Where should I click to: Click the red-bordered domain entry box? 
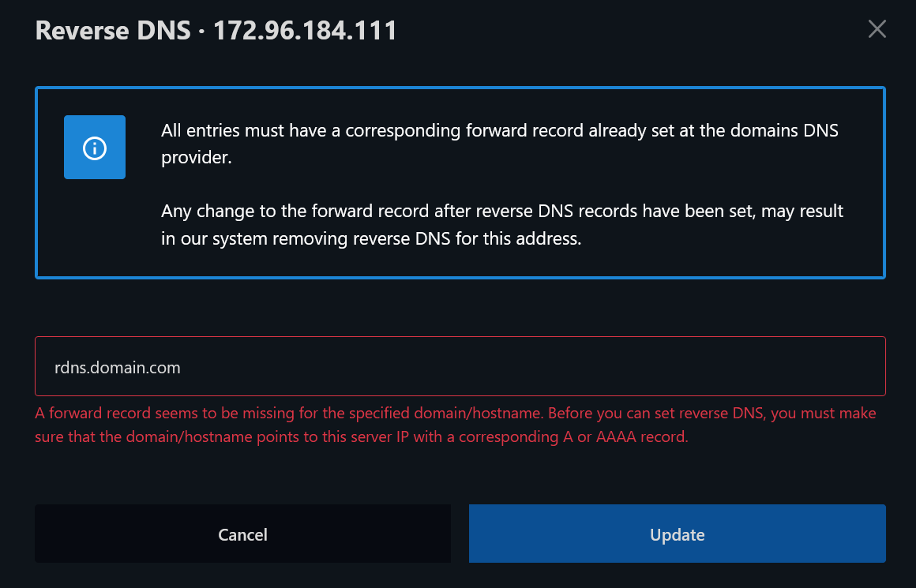coord(460,366)
